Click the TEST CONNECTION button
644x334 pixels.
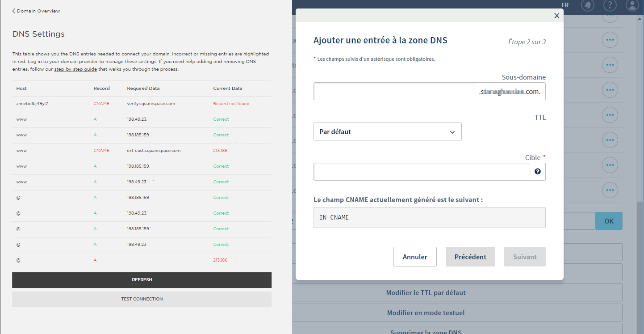(142, 299)
